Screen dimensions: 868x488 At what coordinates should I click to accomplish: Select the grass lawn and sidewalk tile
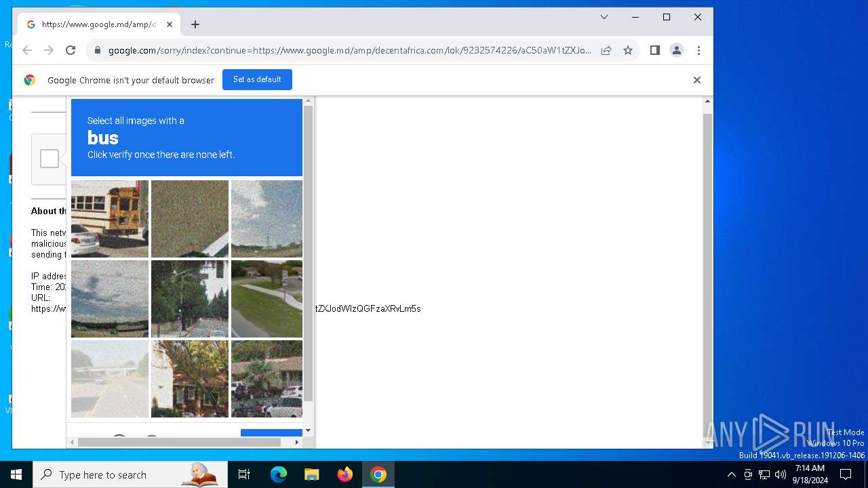(267, 299)
